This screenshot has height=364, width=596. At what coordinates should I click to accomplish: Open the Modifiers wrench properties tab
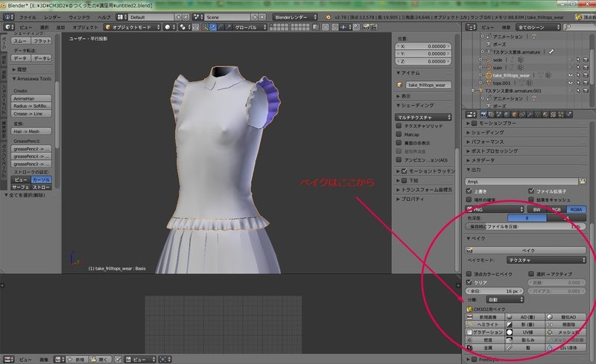pos(530,115)
